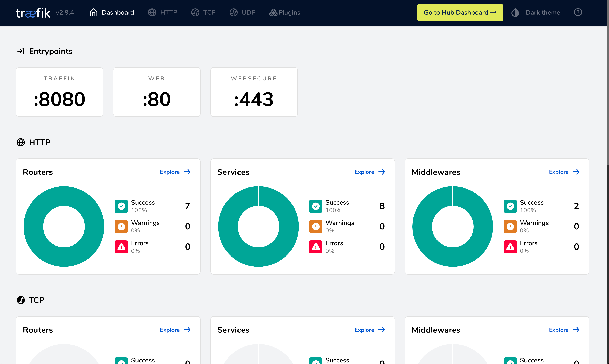The width and height of the screenshot is (609, 364).
Task: Switch to the HTTP nav tab
Action: point(162,12)
